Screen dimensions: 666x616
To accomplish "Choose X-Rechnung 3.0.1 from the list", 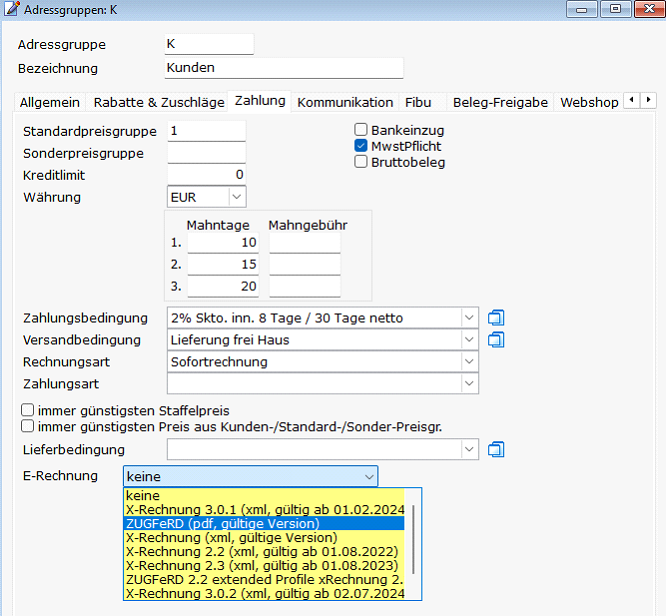I will click(266, 509).
